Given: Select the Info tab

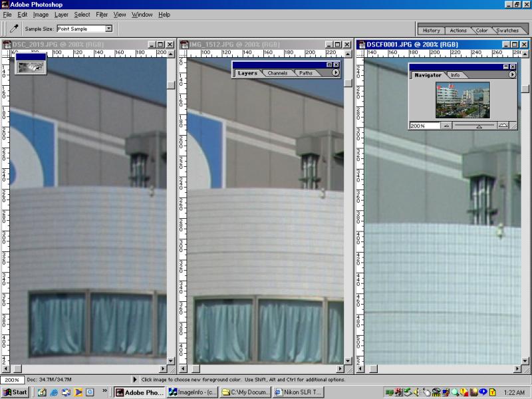Looking at the screenshot, I should point(456,75).
